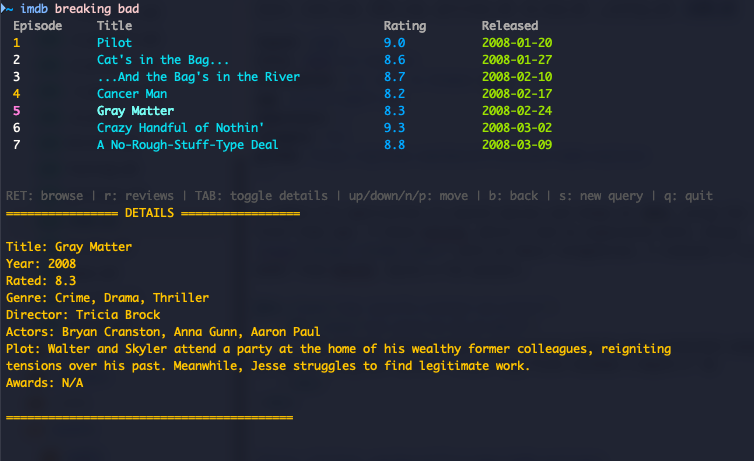Click episode number 1
Viewport: 754px width, 461px height.
click(16, 43)
